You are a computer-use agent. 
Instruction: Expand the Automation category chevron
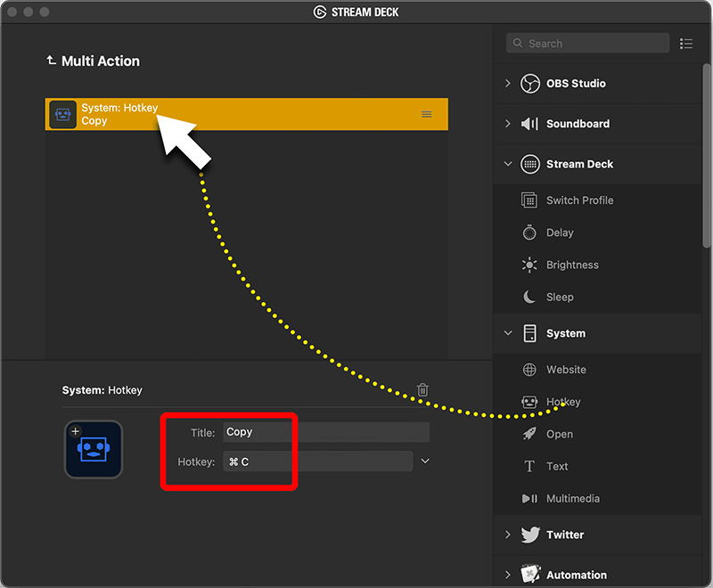pos(508,575)
